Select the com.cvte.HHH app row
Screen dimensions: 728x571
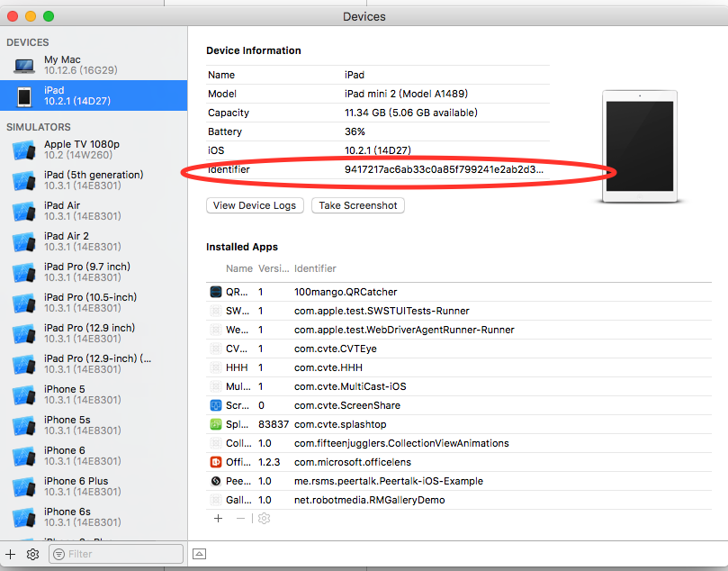pos(459,367)
